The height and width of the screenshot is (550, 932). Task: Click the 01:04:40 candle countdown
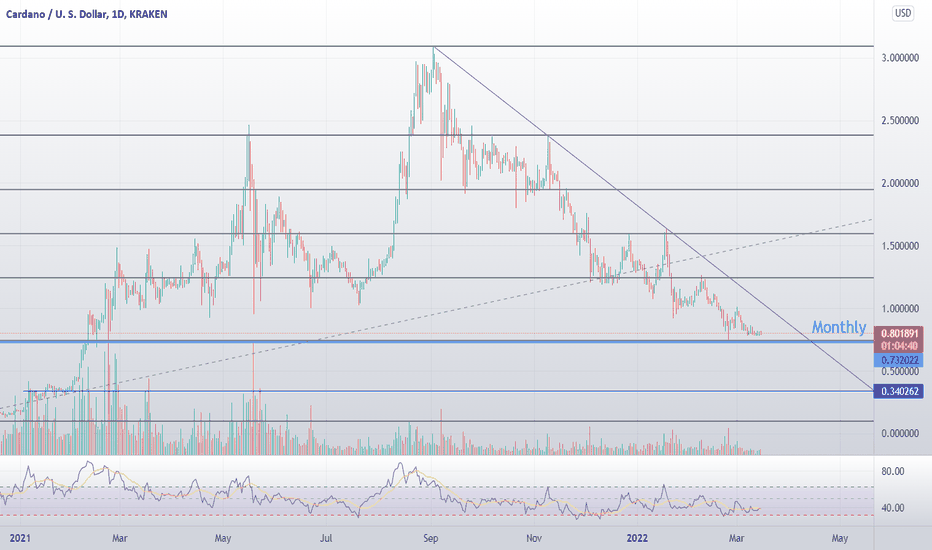coord(899,345)
